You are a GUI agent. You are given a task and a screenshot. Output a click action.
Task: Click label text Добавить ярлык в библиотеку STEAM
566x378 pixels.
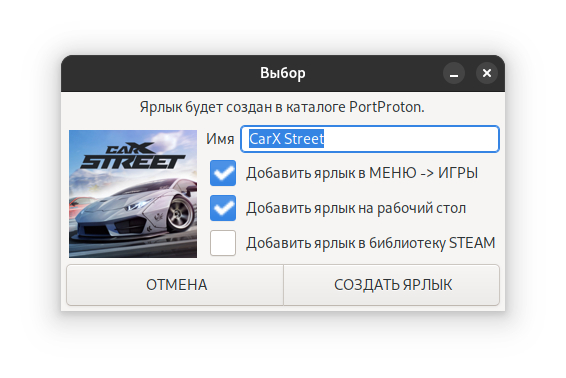(x=371, y=243)
